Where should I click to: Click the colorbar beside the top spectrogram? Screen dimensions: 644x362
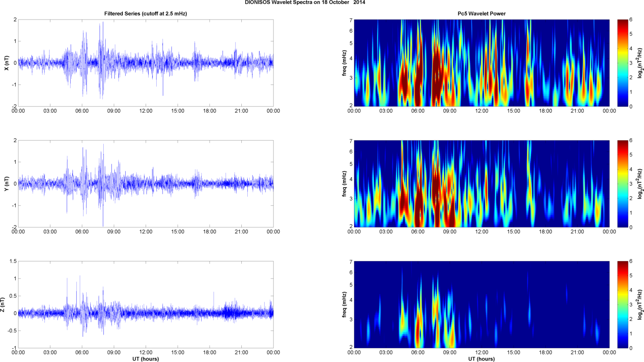(x=622, y=63)
